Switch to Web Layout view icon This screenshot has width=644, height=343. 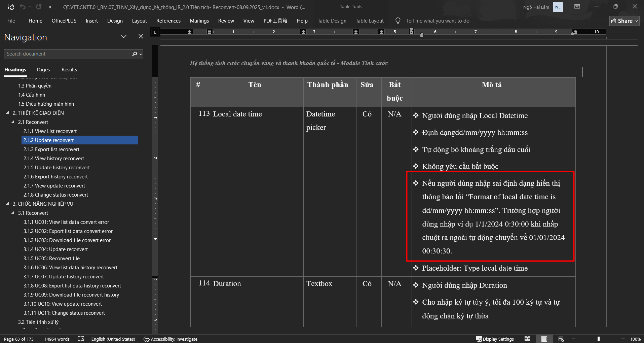561,339
